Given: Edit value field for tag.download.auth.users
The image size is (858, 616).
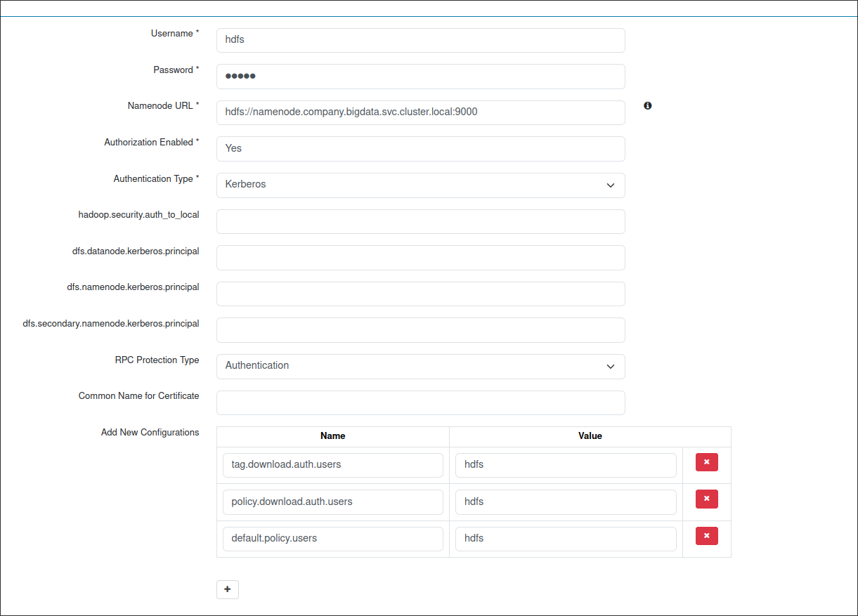Looking at the screenshot, I should tap(566, 465).
